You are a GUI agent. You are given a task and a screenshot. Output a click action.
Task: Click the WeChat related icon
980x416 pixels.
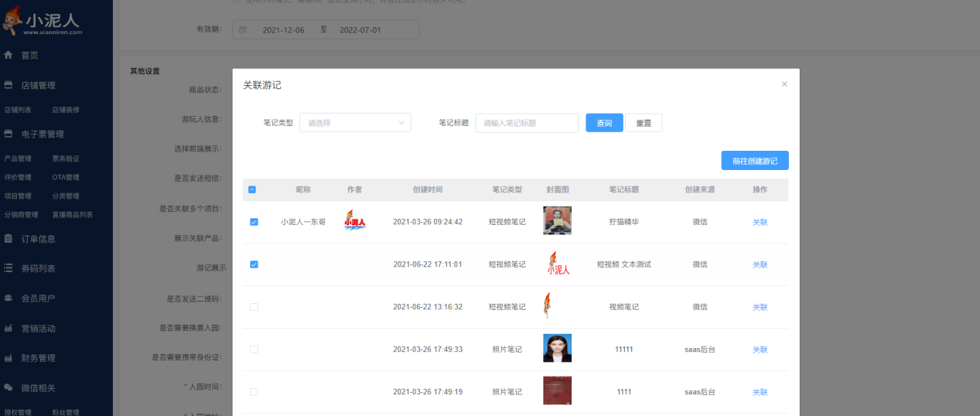pyautogui.click(x=9, y=387)
